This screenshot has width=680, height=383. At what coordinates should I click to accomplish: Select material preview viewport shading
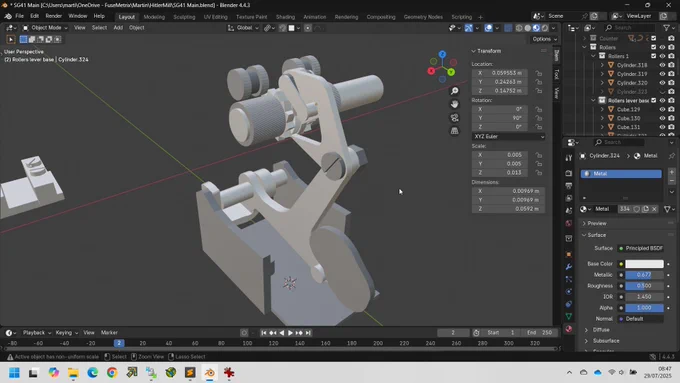pos(536,28)
